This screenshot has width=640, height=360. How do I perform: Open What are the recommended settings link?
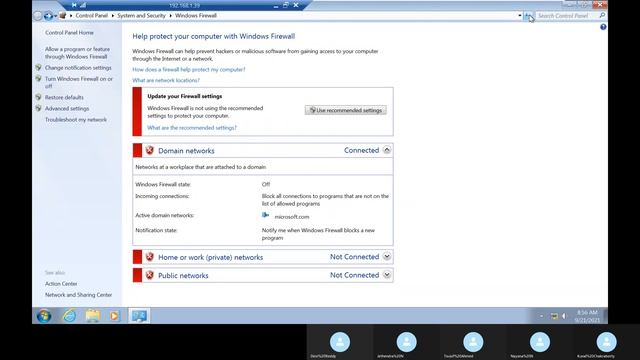[x=192, y=128]
